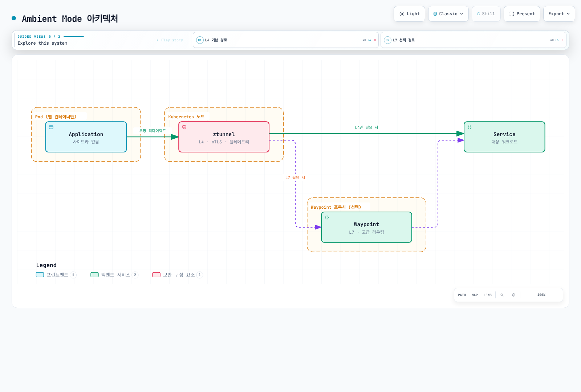Click the shield icon on the ztunnel node
This screenshot has width=581, height=392.
coord(184,127)
